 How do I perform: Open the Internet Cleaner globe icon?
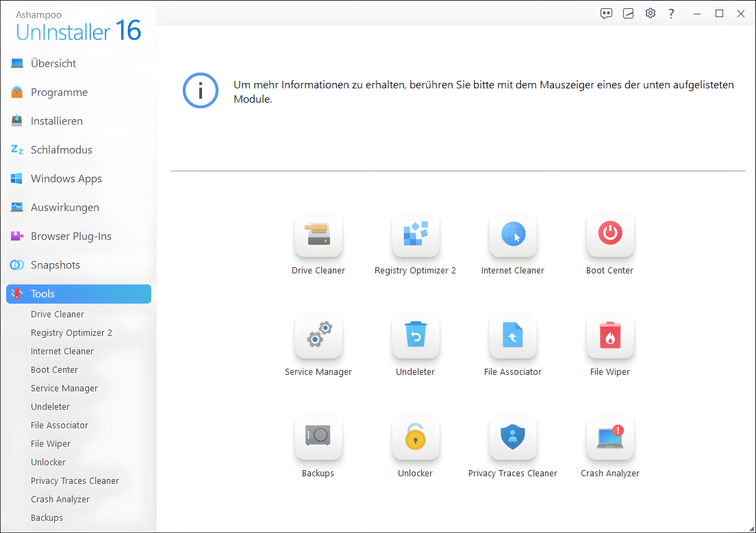click(513, 234)
